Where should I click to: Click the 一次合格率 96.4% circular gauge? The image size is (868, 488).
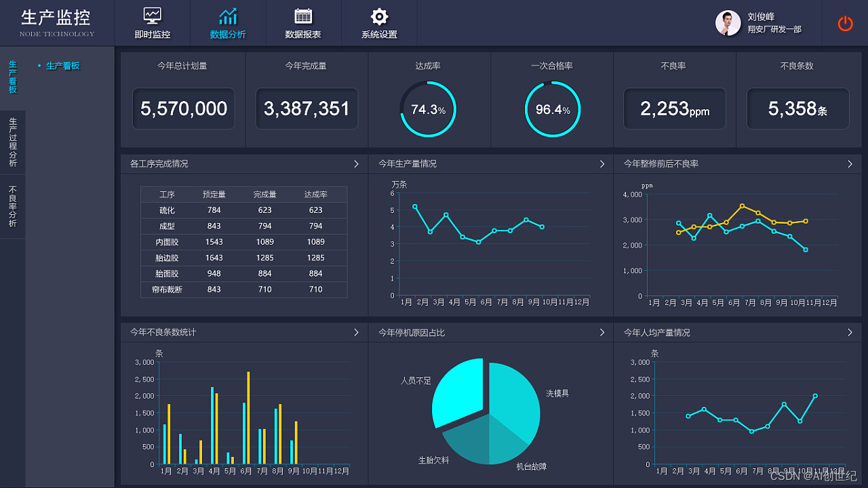click(x=553, y=109)
